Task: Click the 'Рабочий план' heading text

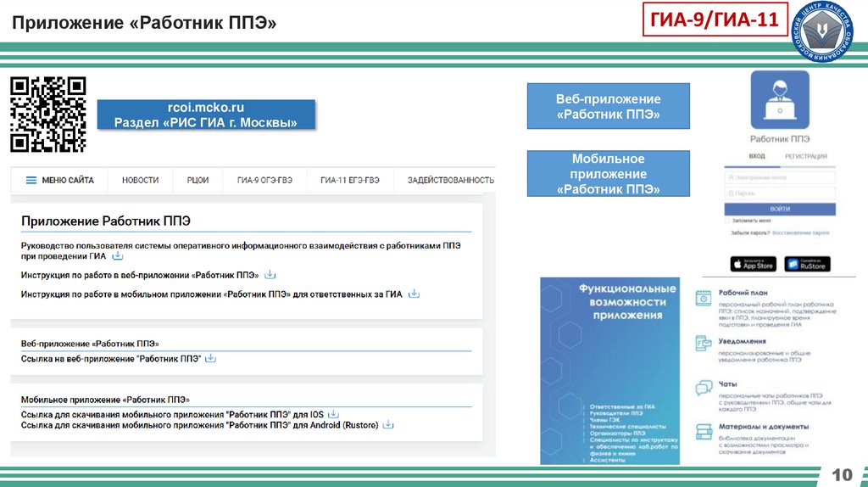Action: 743,293
